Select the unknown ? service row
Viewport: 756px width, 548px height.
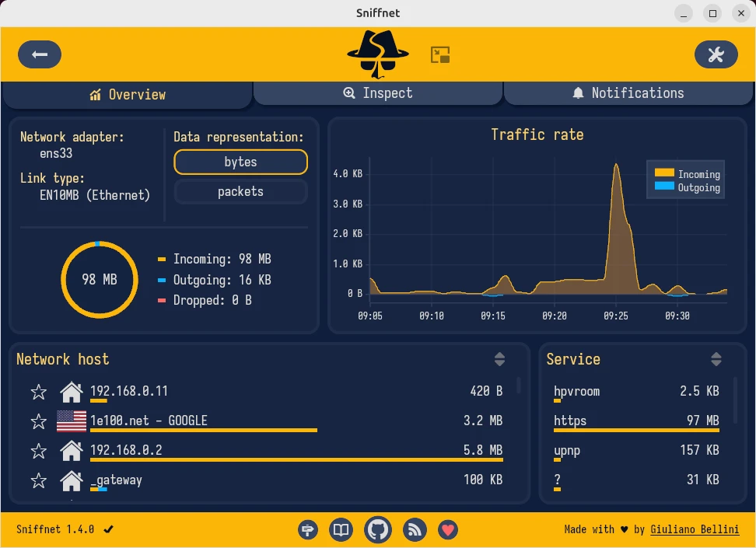[636, 480]
